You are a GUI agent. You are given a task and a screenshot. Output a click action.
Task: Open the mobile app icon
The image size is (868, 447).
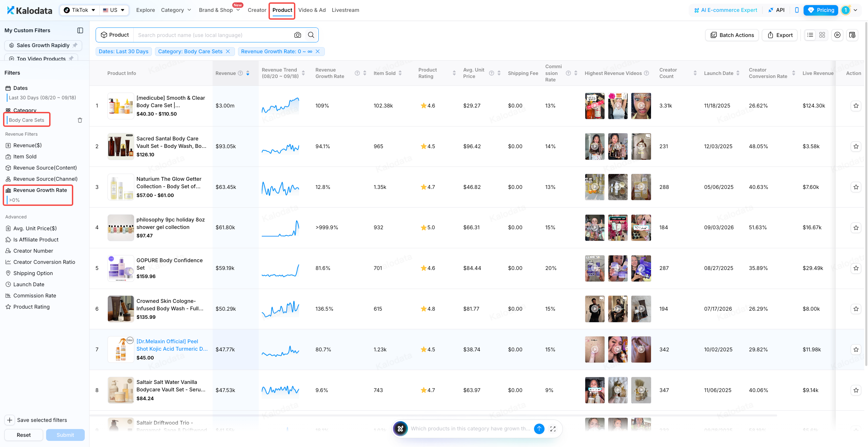[x=796, y=10]
